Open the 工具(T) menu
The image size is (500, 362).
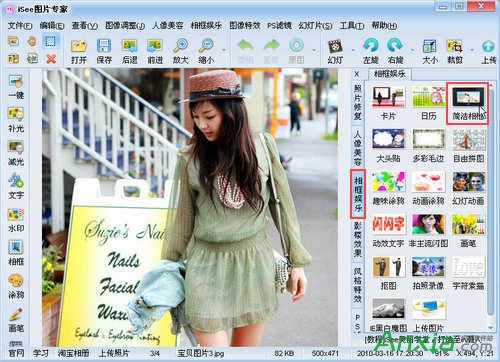click(352, 26)
